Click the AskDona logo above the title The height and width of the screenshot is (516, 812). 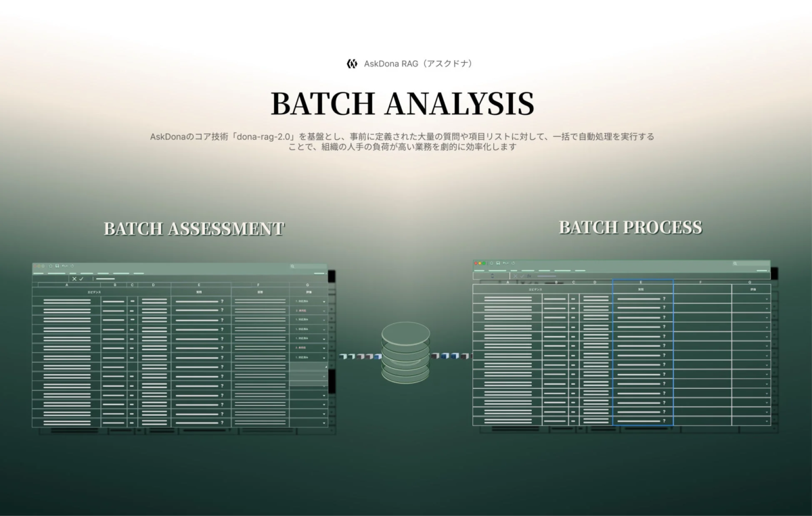click(x=351, y=63)
